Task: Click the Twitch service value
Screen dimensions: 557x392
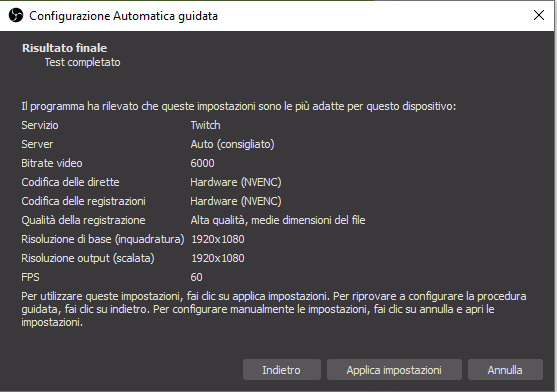Action: coord(205,125)
